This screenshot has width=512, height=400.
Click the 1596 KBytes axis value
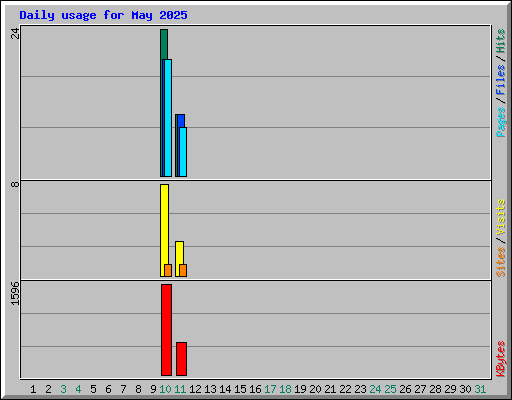click(x=15, y=293)
